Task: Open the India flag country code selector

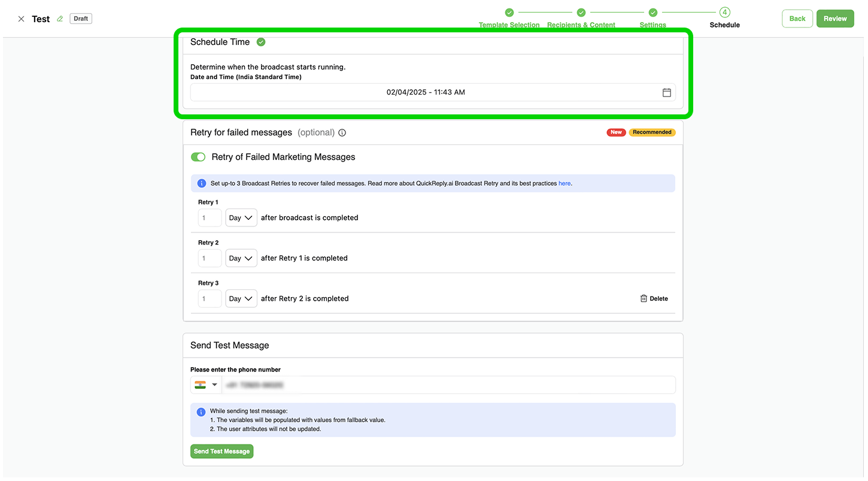Action: point(205,385)
